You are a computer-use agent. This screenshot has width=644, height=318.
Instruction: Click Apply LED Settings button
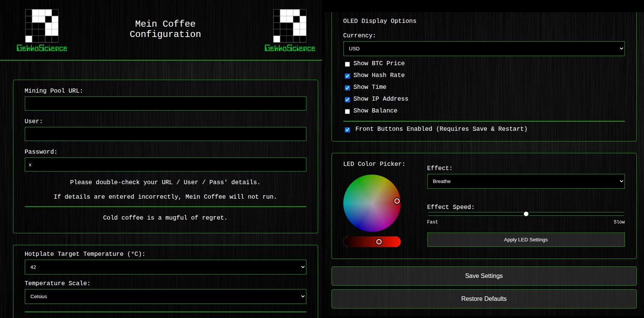(526, 240)
